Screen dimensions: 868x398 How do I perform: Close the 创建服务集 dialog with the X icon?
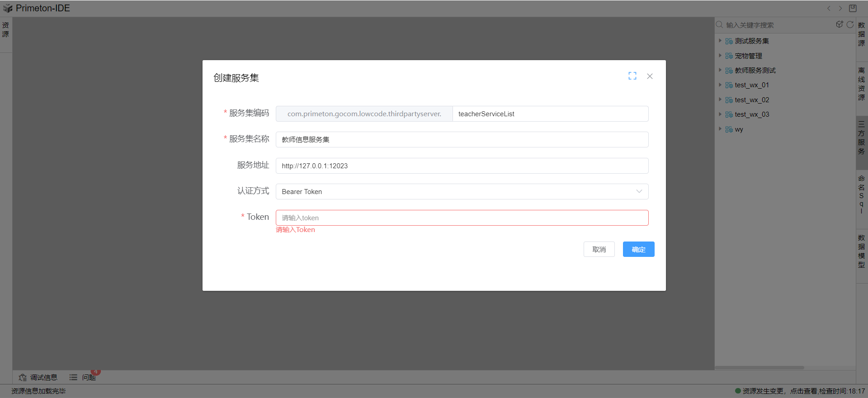pyautogui.click(x=650, y=76)
